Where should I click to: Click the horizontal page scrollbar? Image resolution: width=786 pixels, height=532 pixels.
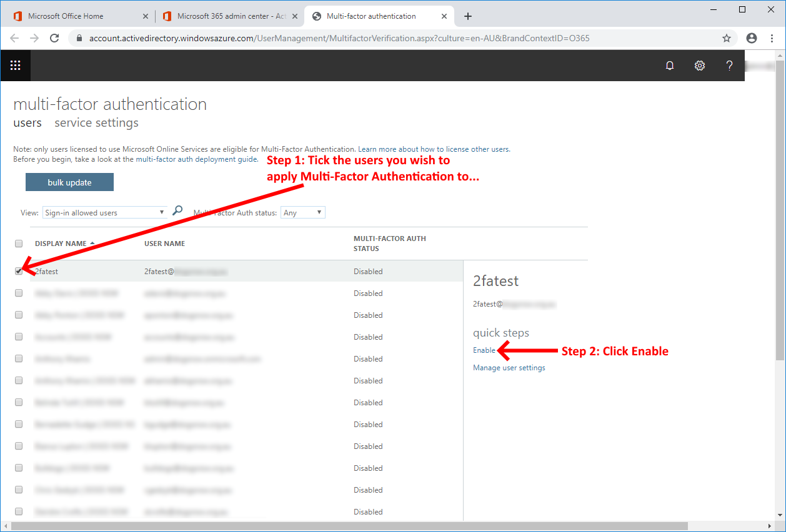click(x=350, y=526)
